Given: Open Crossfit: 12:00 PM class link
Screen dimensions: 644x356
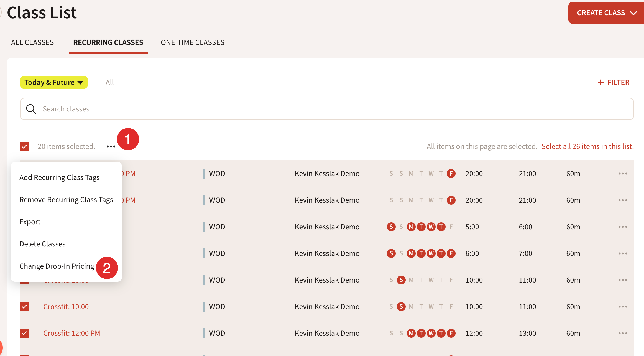Looking at the screenshot, I should click(71, 333).
